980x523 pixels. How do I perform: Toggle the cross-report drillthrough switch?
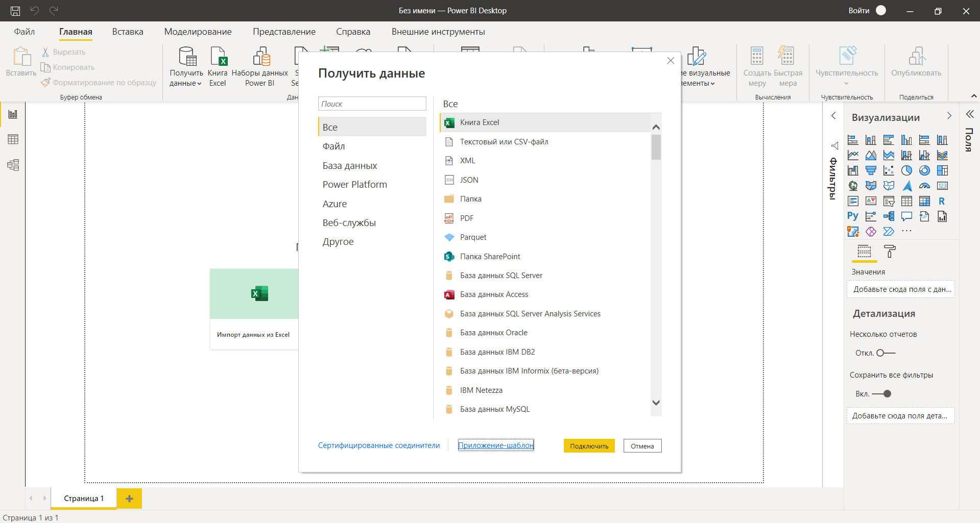tap(886, 353)
